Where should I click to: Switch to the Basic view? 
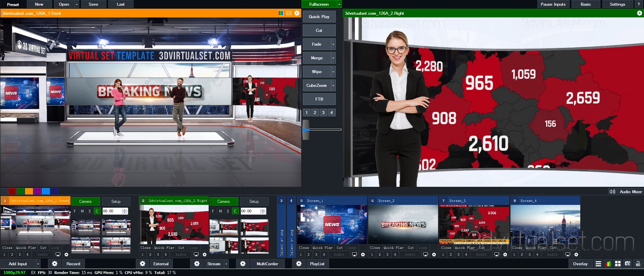[x=586, y=4]
